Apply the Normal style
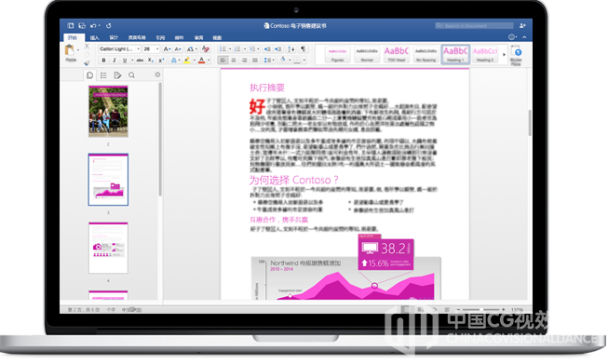The image size is (608, 364). (367, 55)
